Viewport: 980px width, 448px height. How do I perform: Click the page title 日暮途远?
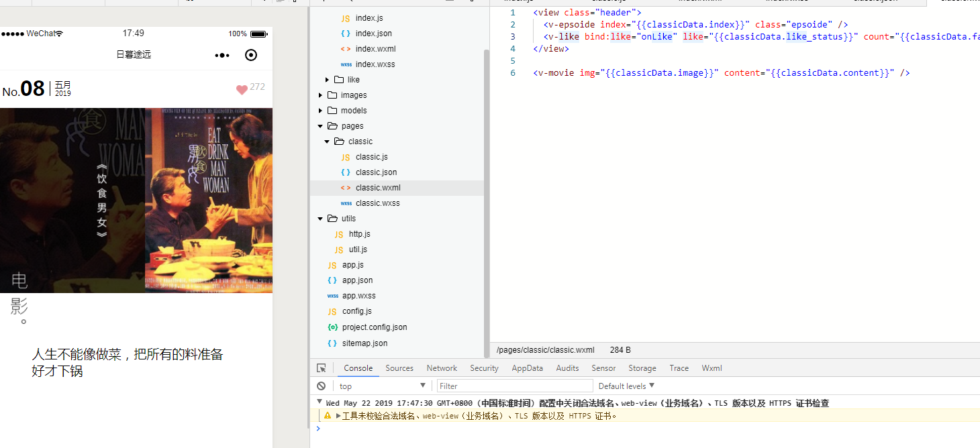point(134,54)
